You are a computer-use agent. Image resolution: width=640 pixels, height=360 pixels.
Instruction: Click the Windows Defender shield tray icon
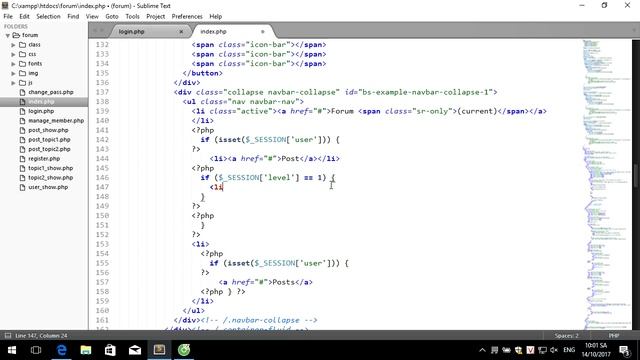pos(518,350)
